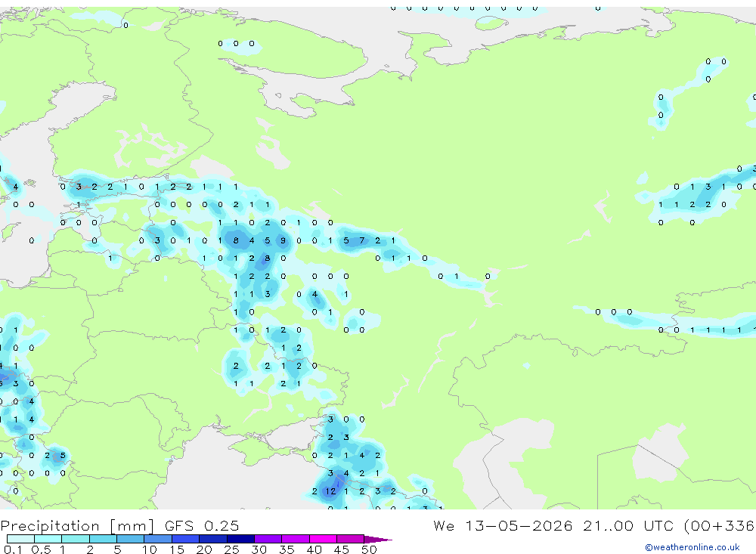Click the legend swatch between 5 and 10

(x=131, y=539)
